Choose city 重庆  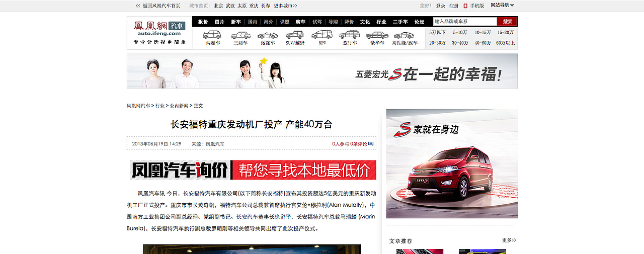pyautogui.click(x=254, y=6)
